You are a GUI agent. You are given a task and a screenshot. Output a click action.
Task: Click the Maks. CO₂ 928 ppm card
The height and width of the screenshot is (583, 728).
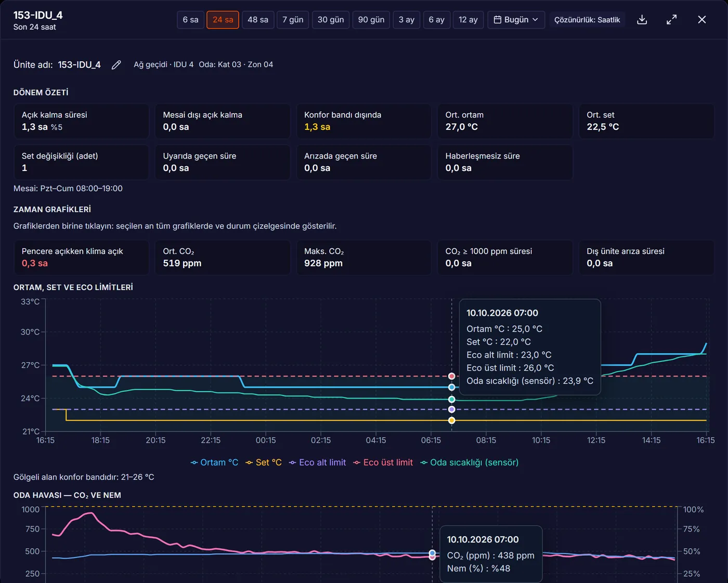(364, 257)
